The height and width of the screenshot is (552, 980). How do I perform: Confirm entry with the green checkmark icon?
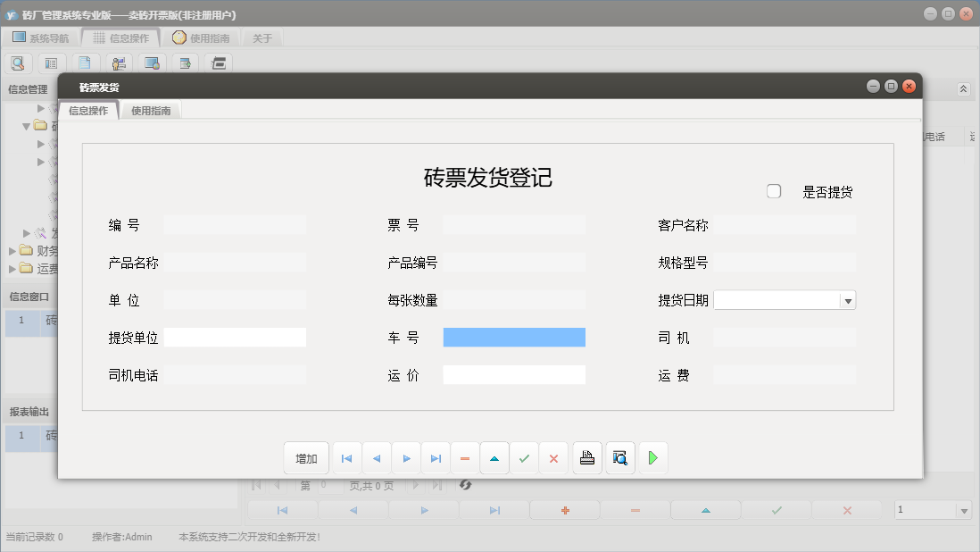(x=524, y=457)
